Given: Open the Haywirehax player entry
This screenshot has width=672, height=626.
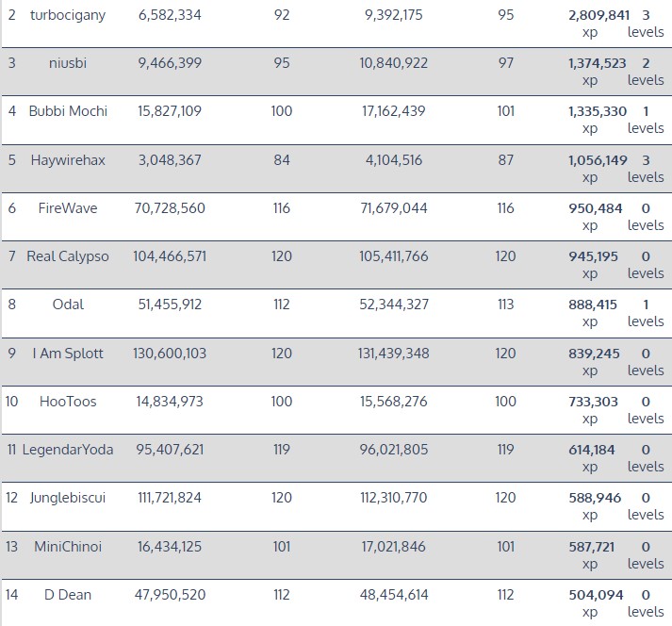Looking at the screenshot, I should coord(68,160).
